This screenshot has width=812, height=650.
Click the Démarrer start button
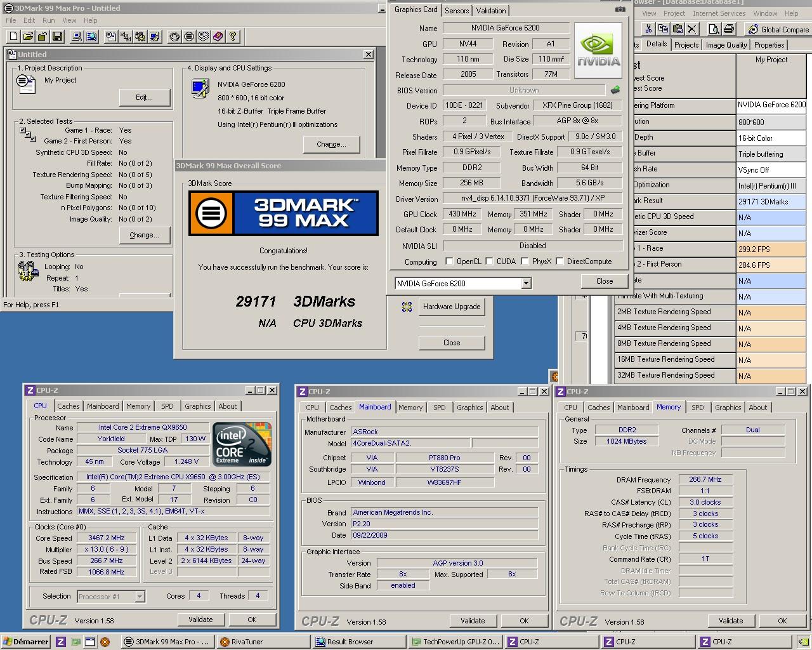coord(26,642)
